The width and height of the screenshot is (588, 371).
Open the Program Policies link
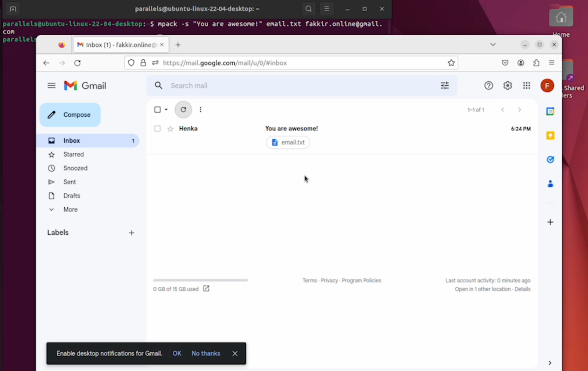coord(361,281)
